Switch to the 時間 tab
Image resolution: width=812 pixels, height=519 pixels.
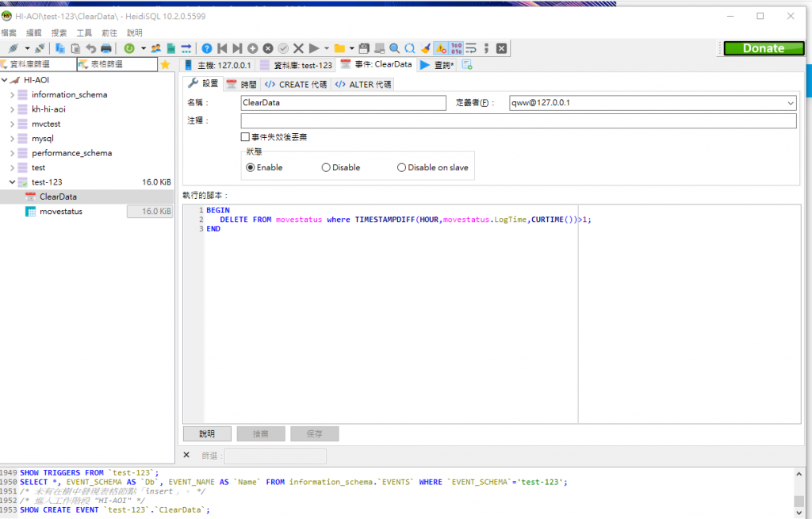coord(242,84)
